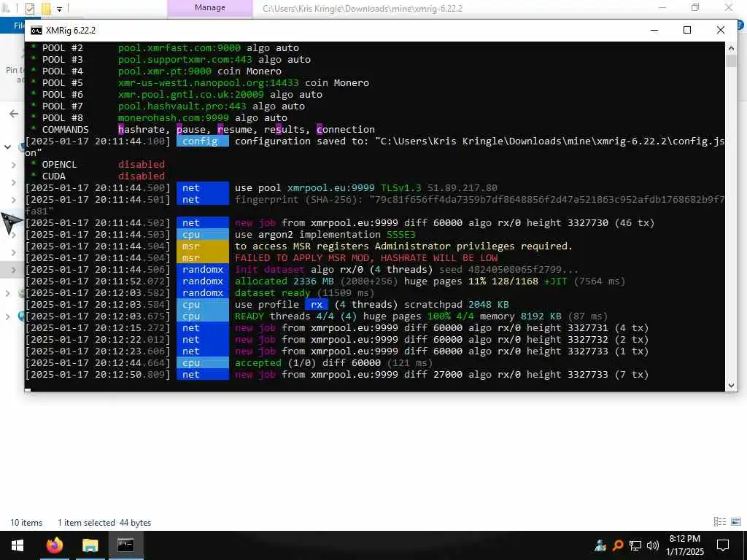Click the xmr.pool.gntl.co.uk:20009 address
This screenshot has width=747, height=560.
tap(190, 94)
